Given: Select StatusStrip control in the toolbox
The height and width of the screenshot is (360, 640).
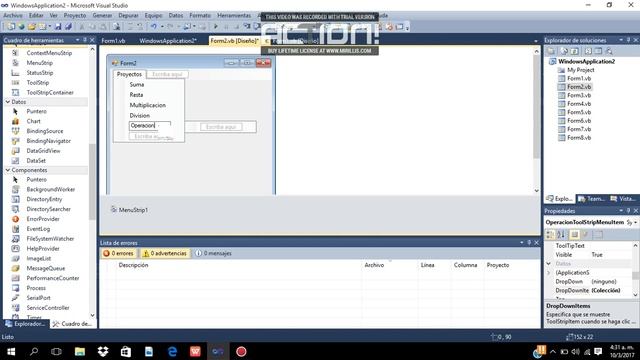Looking at the screenshot, I should tap(40, 73).
